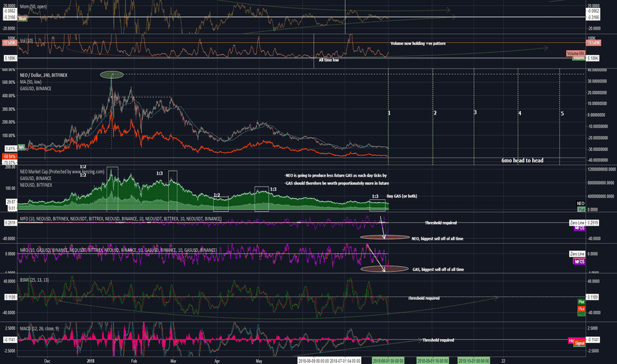This screenshot has height=364, width=617.
Task: Click number 3 on the vertical dashed line
Action: 475,113
